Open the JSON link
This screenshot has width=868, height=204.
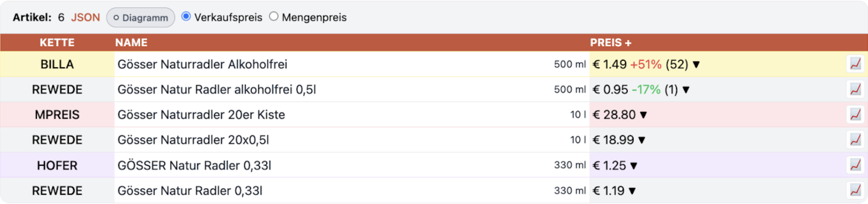[85, 17]
